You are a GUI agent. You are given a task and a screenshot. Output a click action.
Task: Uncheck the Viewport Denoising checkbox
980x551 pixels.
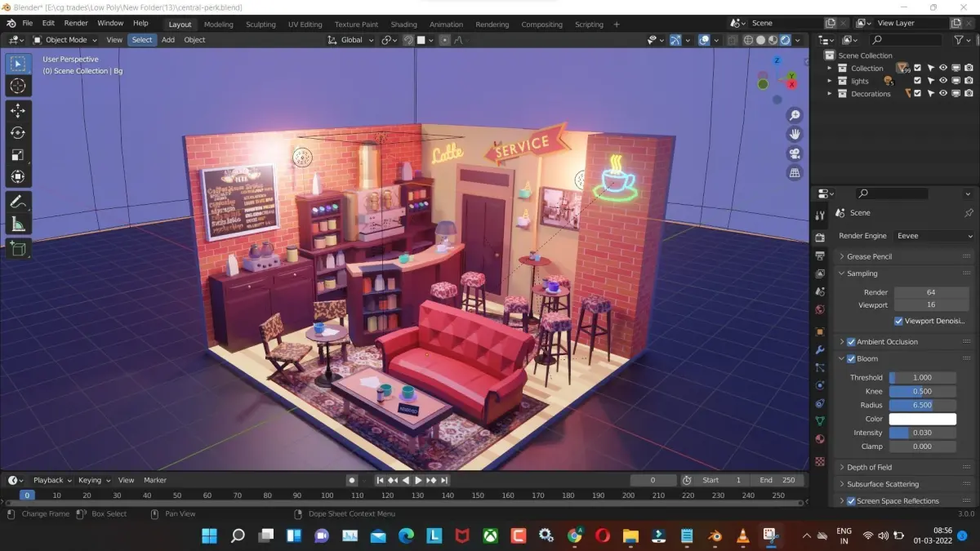pyautogui.click(x=899, y=321)
